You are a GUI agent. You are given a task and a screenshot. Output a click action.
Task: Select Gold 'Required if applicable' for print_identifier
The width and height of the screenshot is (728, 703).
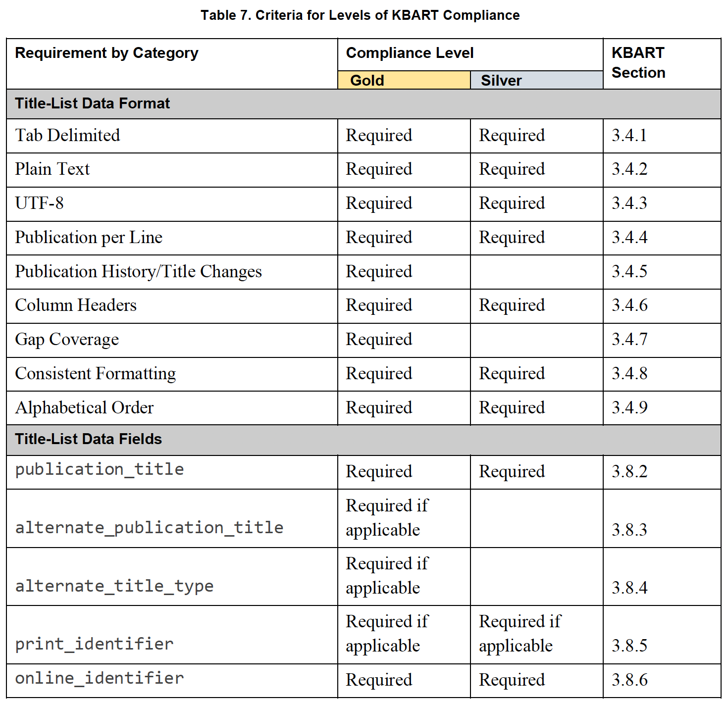(x=387, y=634)
